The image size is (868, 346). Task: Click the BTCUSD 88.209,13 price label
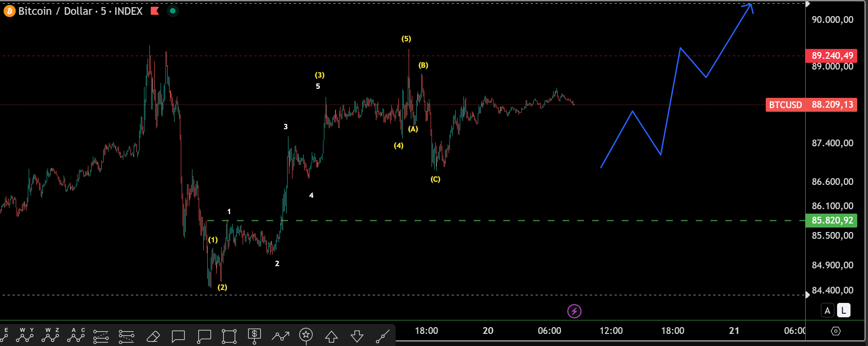[811, 105]
